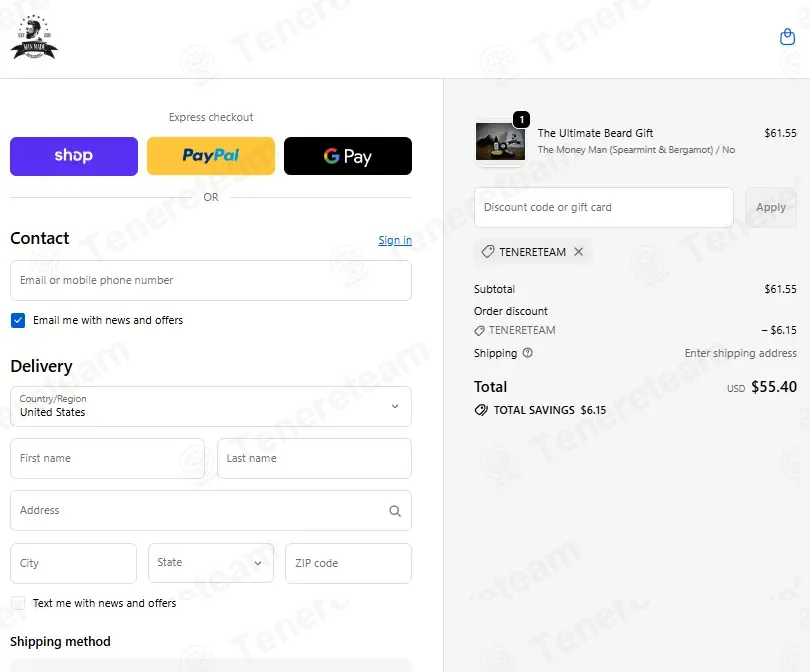This screenshot has height=672, width=810.
Task: Expand the Country/Region dropdown
Action: tap(211, 407)
